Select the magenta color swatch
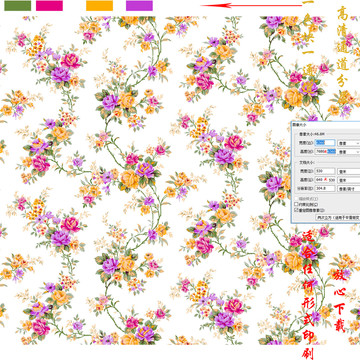 click(49, 6)
